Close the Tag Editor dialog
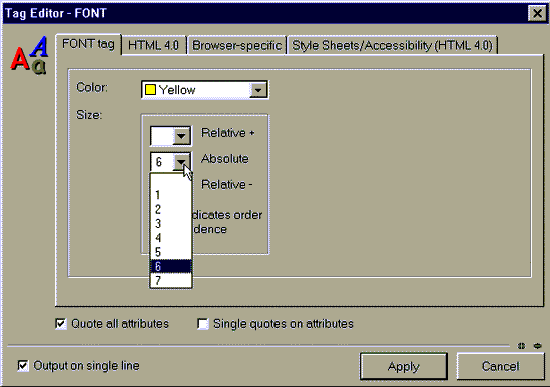This screenshot has width=550, height=387. coord(537,13)
